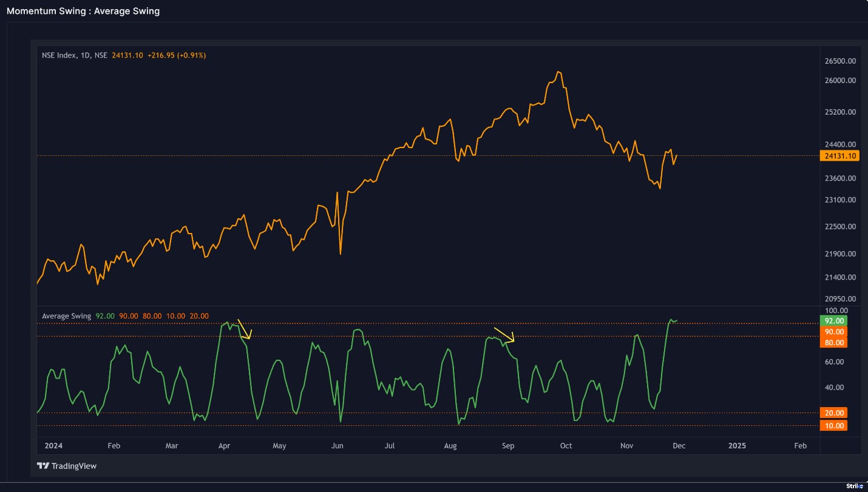Click the orange 10.00 level tag
Viewport: 868px width, 492px height.
click(x=833, y=426)
